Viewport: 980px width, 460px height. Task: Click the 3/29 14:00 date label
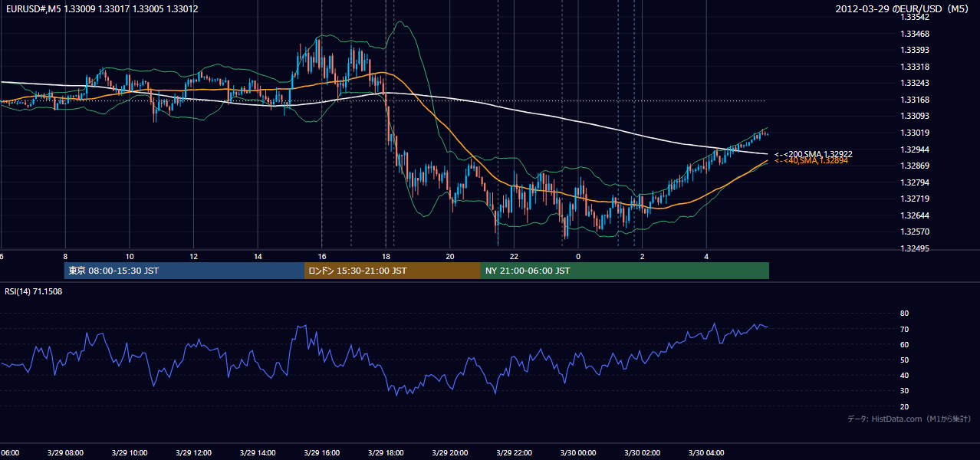[258, 452]
